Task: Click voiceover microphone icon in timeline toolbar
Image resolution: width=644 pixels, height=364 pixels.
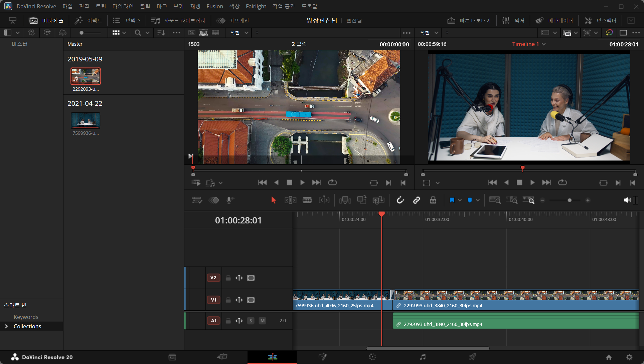Action: [x=230, y=200]
